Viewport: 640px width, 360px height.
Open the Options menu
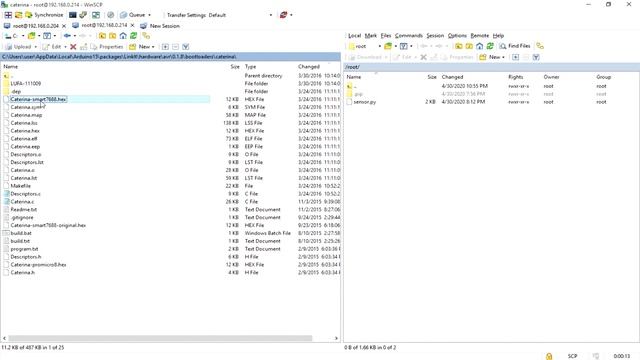(457, 36)
